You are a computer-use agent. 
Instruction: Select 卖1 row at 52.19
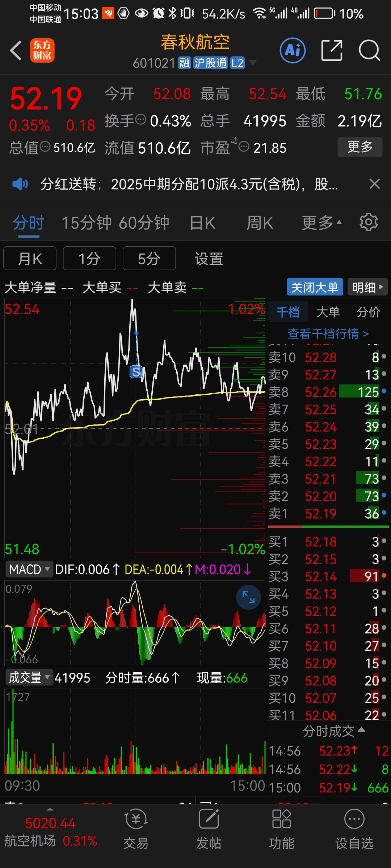[x=328, y=514]
